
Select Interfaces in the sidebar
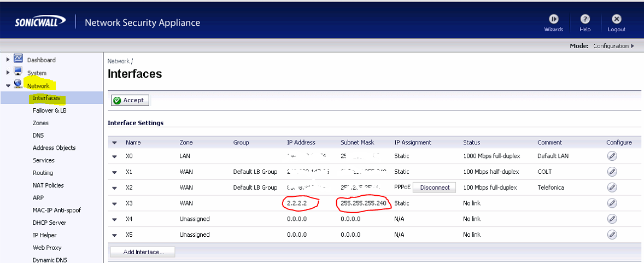[46, 98]
